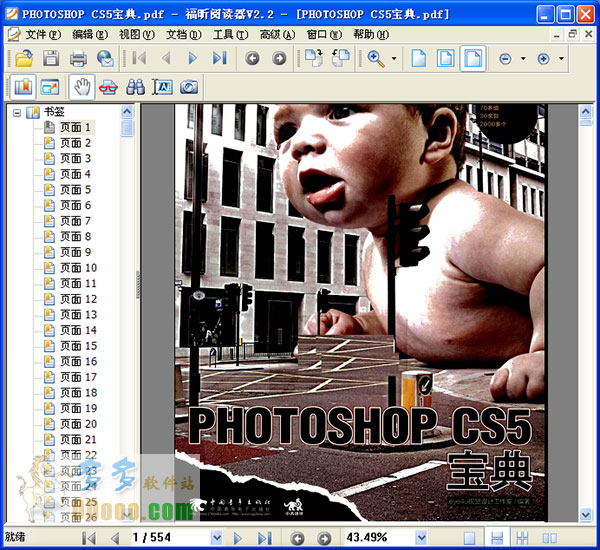Viewport: 600px width, 550px height.
Task: Select bookmark 页面 21
Action: [x=78, y=439]
